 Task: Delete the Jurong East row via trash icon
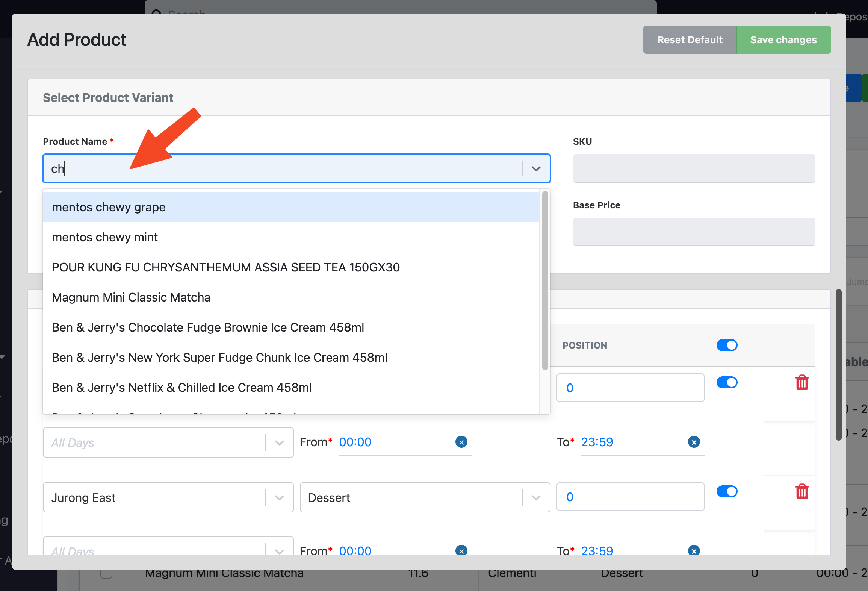[x=802, y=491]
